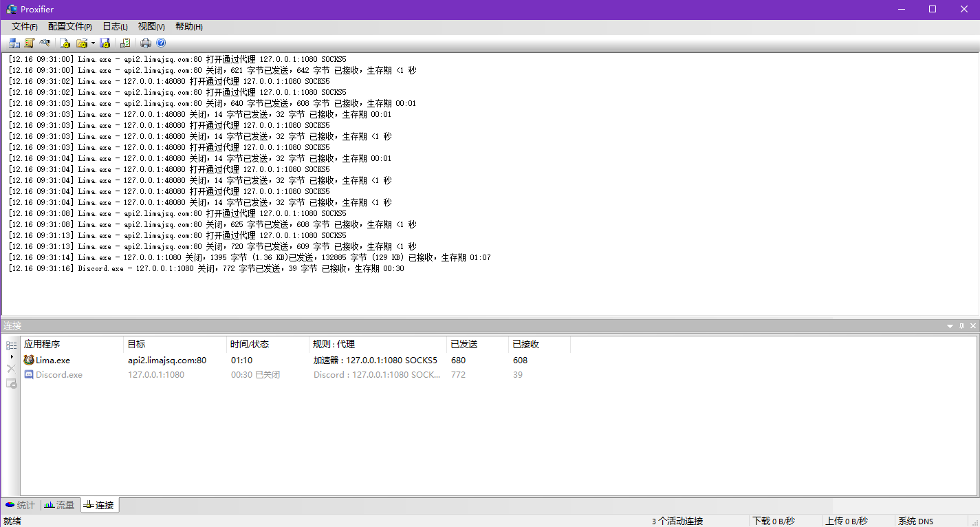Click the sent value 680
Image resolution: width=980 pixels, height=527 pixels.
click(459, 360)
